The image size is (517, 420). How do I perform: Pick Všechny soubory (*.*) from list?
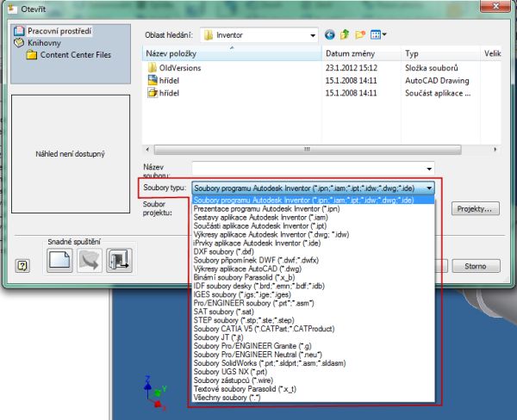coord(227,397)
